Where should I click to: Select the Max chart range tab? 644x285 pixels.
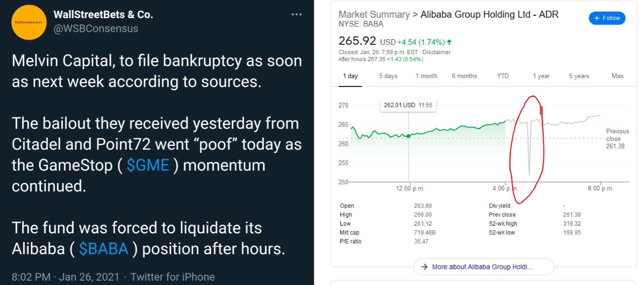(618, 76)
